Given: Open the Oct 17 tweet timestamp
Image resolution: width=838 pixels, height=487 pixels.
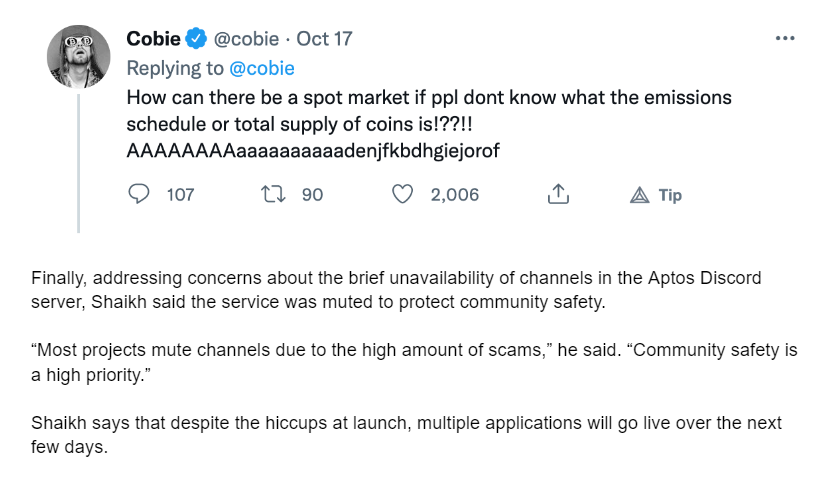Looking at the screenshot, I should [x=324, y=38].
